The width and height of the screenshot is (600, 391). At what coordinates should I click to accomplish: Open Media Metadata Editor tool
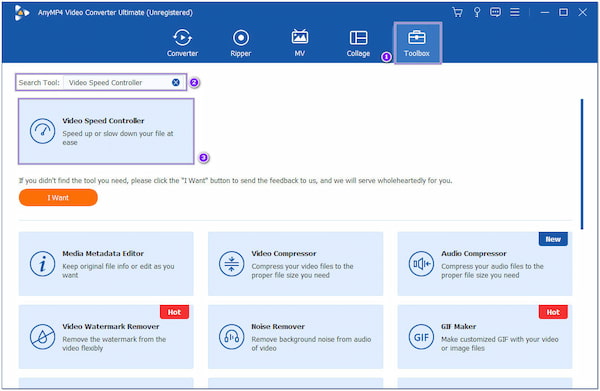[106, 264]
